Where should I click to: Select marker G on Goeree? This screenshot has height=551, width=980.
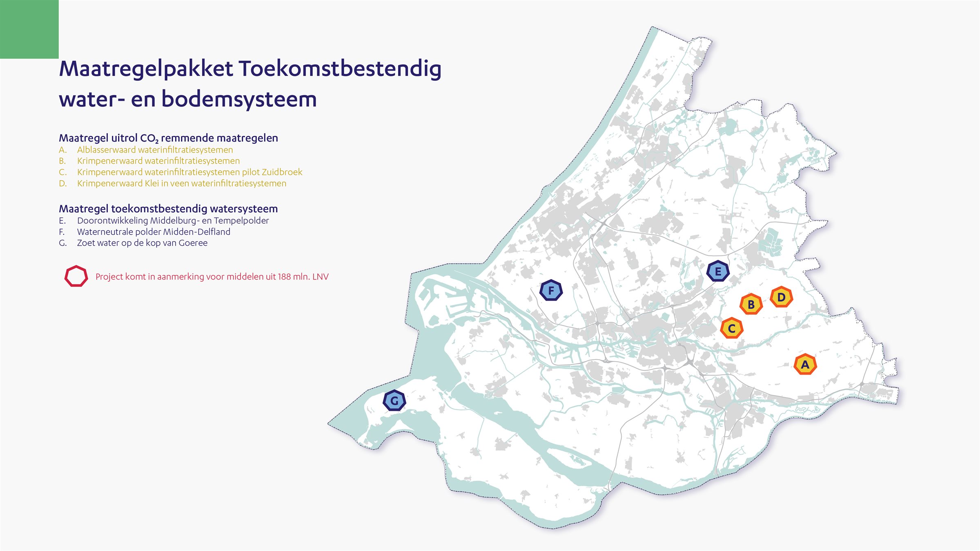pos(394,401)
